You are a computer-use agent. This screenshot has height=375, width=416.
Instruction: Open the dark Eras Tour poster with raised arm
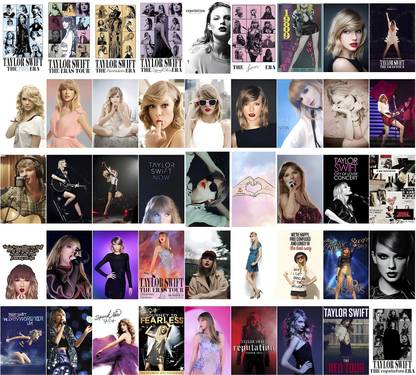(392, 38)
